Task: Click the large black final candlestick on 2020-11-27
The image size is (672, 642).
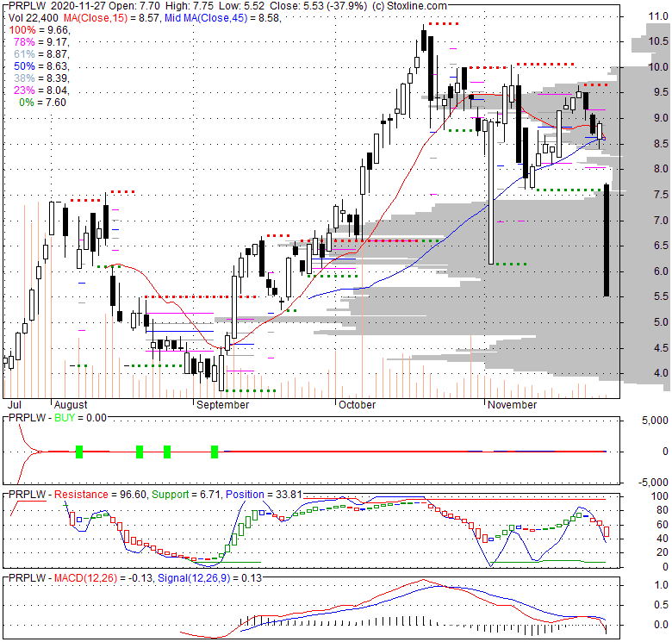Action: (607, 240)
